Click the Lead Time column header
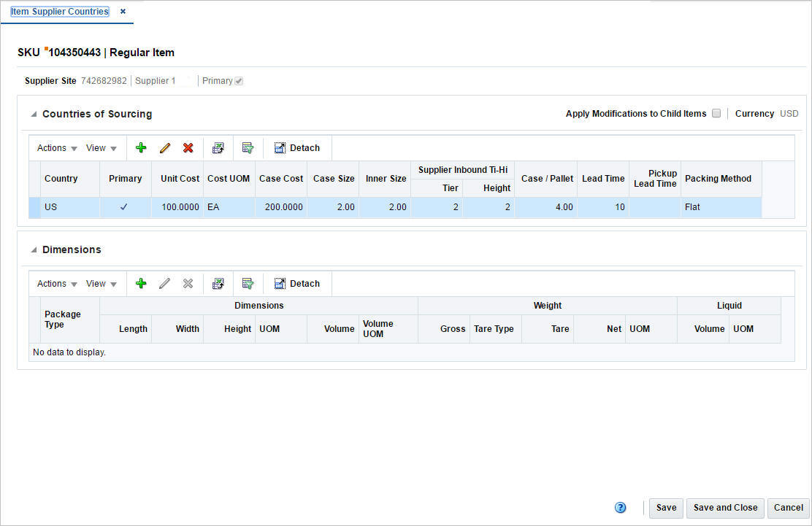Image resolution: width=812 pixels, height=526 pixels. 603,179
